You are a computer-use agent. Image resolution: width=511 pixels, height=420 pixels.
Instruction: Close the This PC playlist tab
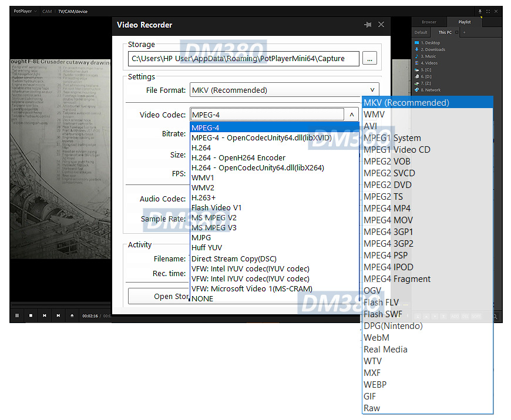point(456,32)
